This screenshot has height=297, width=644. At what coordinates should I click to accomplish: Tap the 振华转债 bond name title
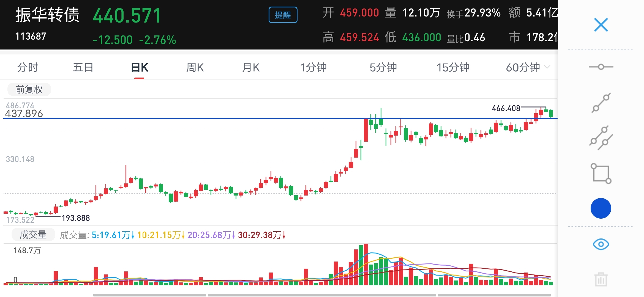[47, 15]
